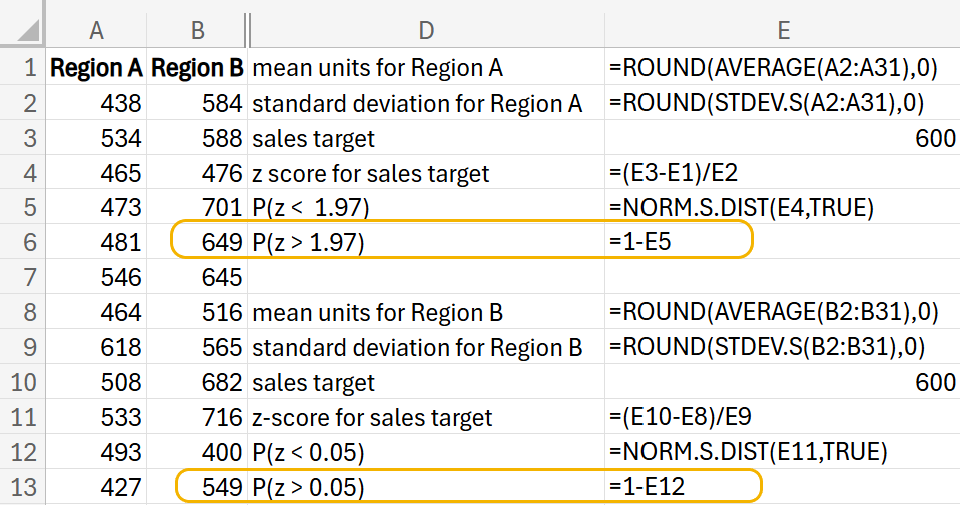960x505 pixels.
Task: Select the column E header
Action: tap(782, 31)
